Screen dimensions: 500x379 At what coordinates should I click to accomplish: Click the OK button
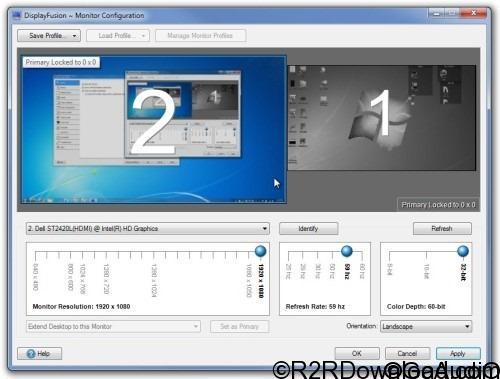pos(357,354)
